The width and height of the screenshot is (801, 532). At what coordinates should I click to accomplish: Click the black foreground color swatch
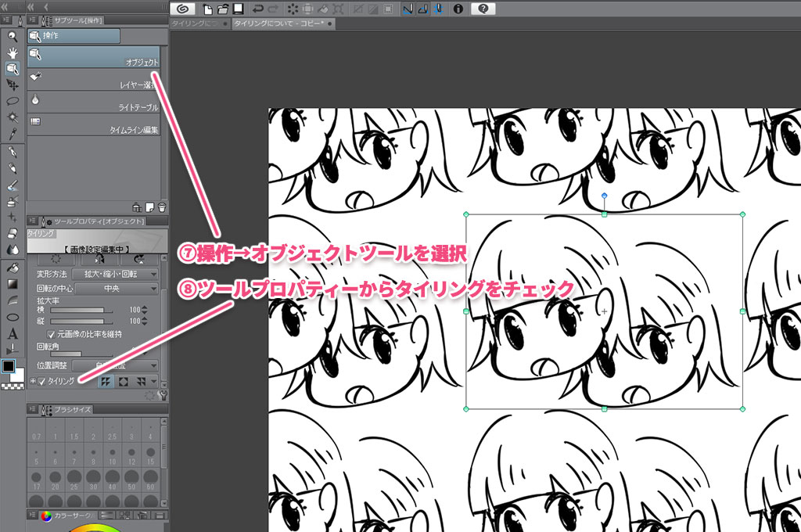pos(9,367)
